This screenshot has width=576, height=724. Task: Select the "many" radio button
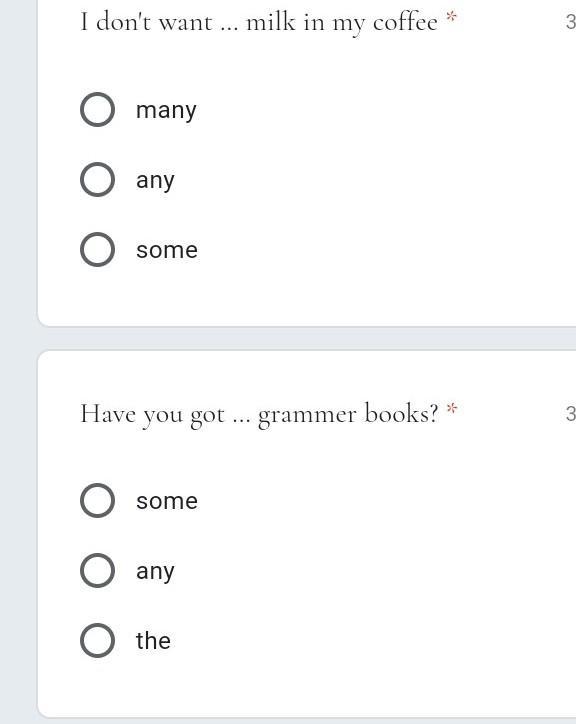point(97,109)
